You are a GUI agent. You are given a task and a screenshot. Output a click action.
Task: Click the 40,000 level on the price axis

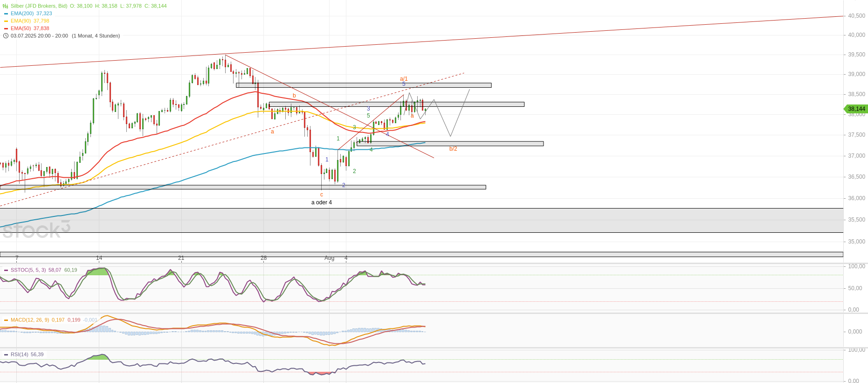[x=856, y=35]
